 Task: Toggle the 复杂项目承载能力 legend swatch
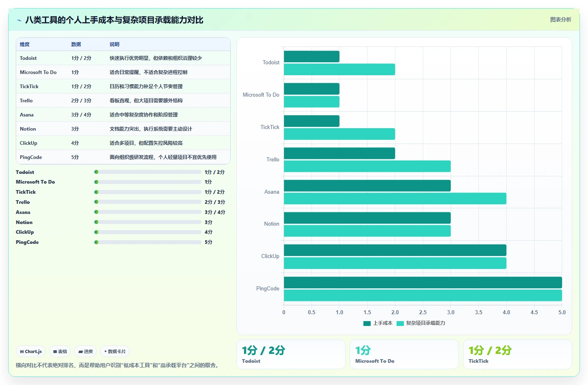[400, 323]
